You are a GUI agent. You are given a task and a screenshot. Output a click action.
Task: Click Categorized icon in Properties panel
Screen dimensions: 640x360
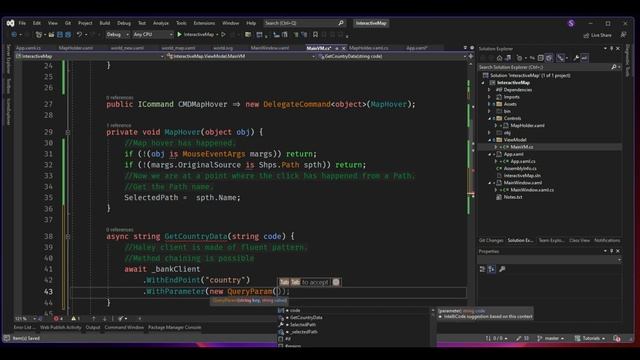point(482,269)
